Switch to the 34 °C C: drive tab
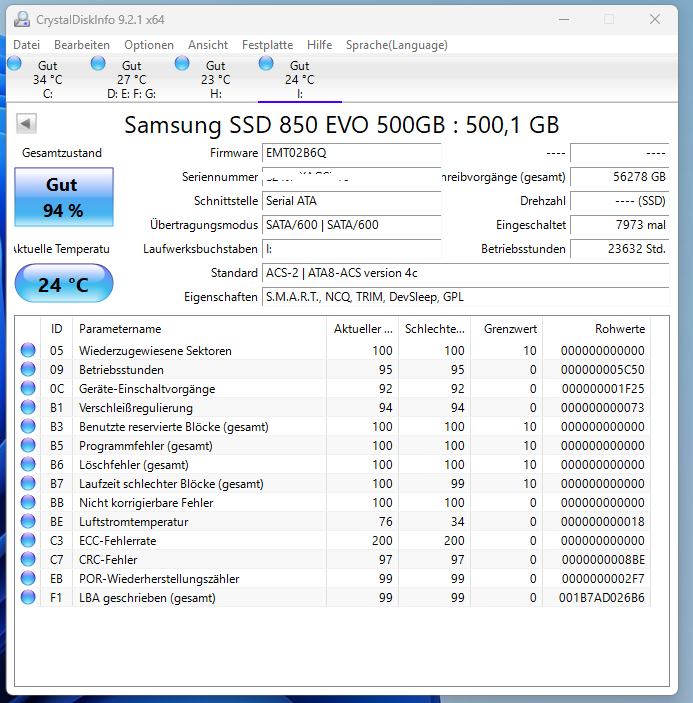 click(48, 79)
